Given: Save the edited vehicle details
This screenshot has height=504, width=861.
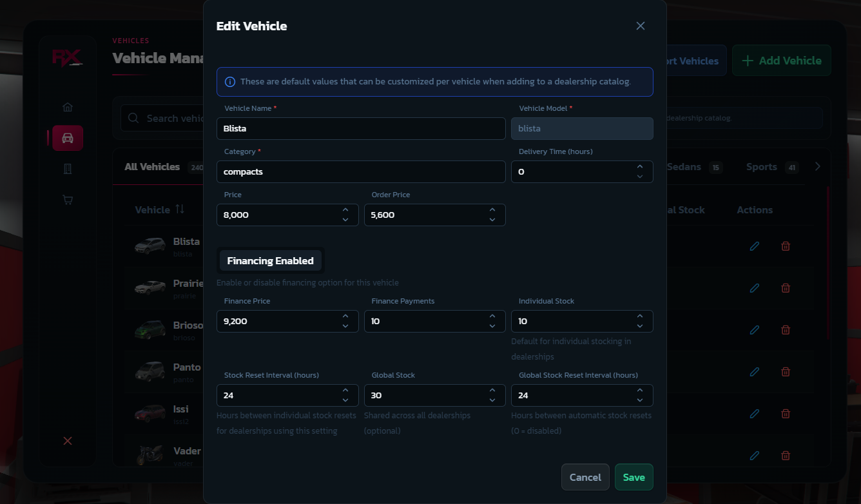Looking at the screenshot, I should (634, 477).
